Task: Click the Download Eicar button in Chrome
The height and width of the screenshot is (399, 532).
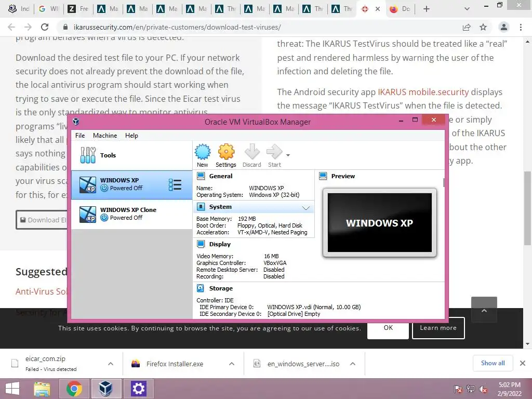Action: [x=42, y=220]
